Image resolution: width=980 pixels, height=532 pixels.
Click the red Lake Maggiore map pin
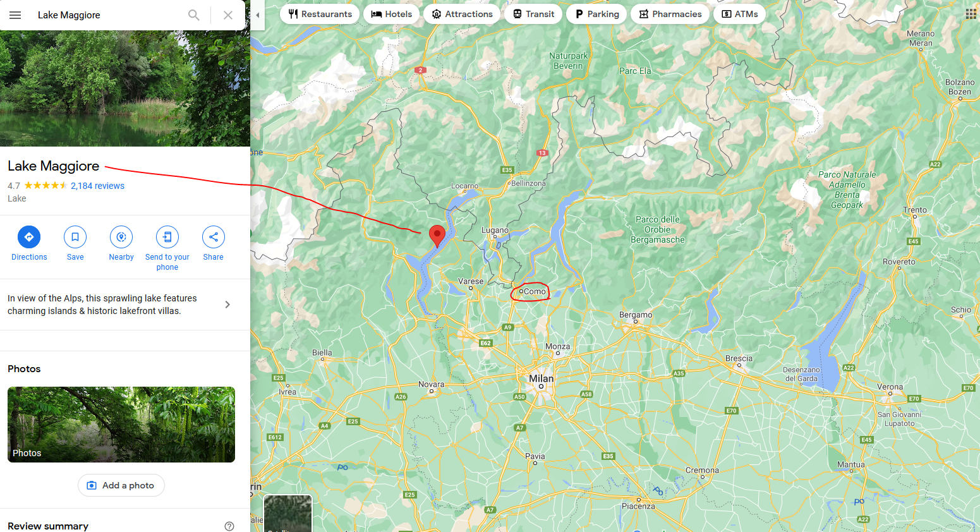[x=437, y=235]
